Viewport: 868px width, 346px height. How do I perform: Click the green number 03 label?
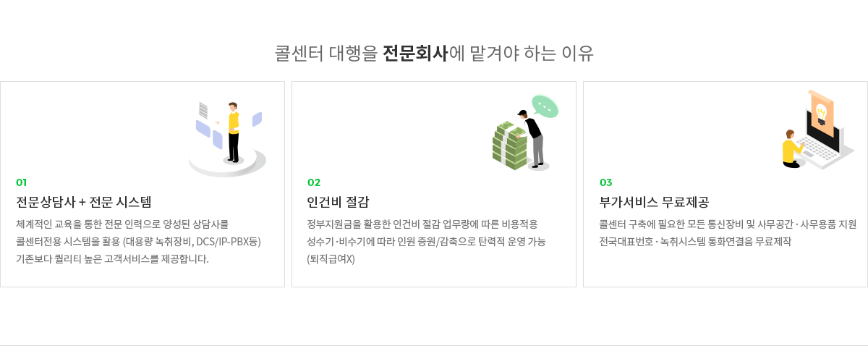tap(606, 182)
